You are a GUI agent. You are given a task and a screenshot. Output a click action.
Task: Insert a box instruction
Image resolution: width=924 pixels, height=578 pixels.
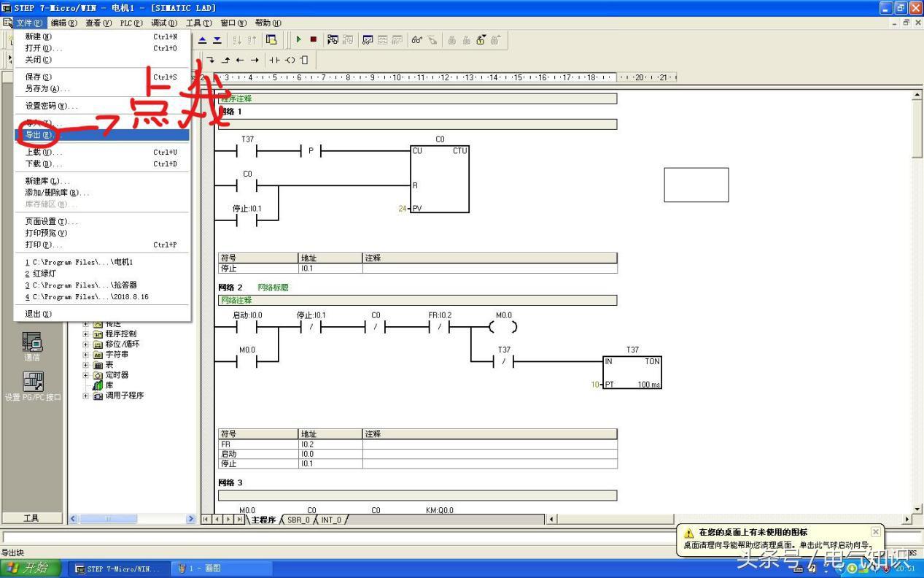(x=303, y=60)
